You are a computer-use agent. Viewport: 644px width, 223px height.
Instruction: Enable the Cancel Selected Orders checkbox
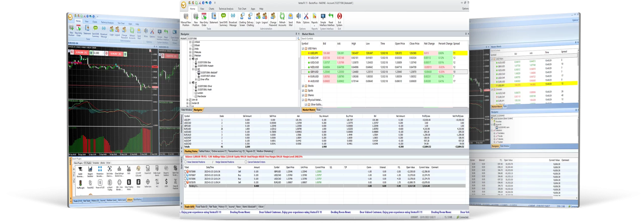click(246, 162)
